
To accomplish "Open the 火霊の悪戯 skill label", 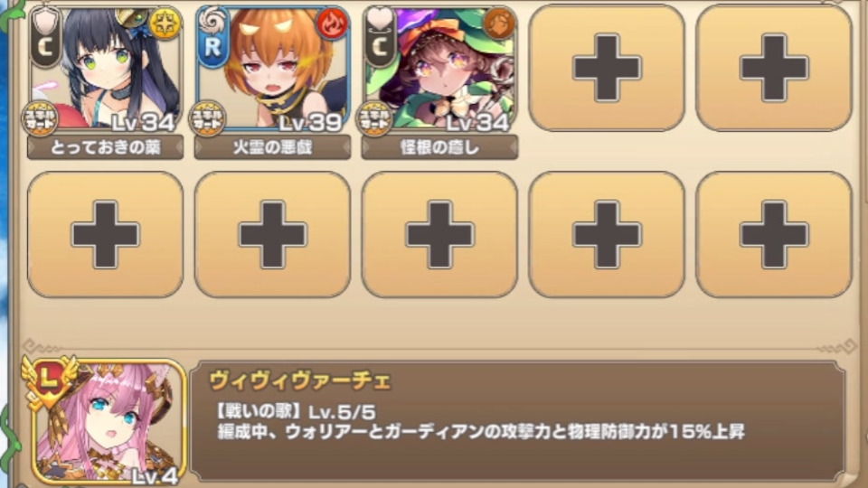I will pyautogui.click(x=272, y=147).
